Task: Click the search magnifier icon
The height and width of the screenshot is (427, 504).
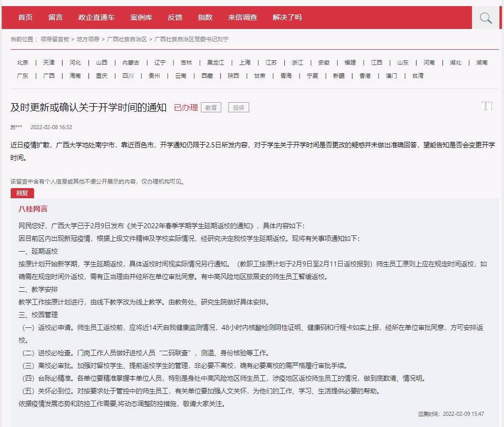Action: (486, 18)
